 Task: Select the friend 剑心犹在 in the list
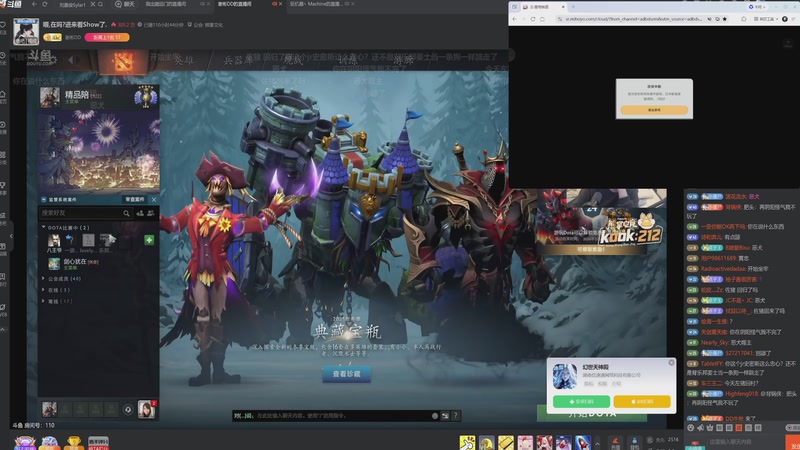coord(74,263)
